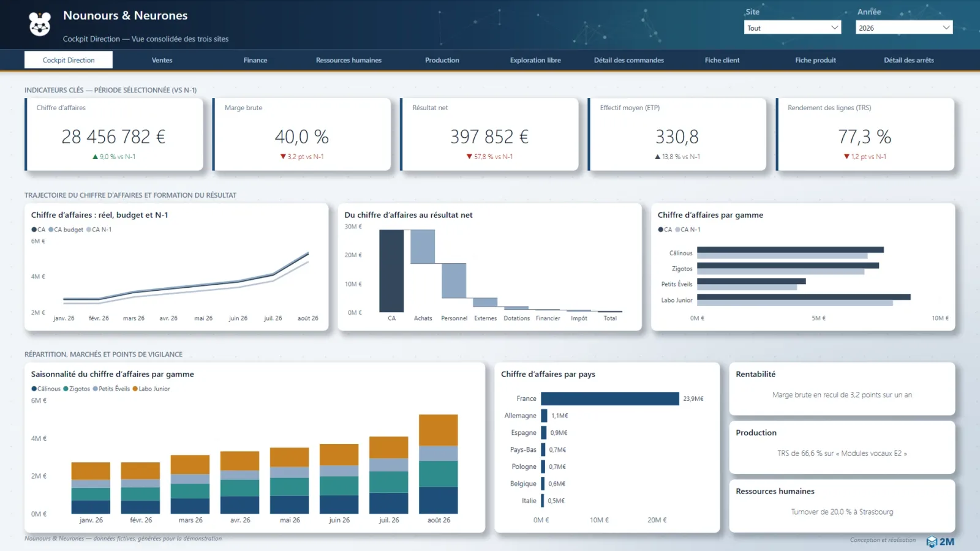
Task: Click the Petits Éveils legend marker in seasonality chart
Action: [x=96, y=389]
